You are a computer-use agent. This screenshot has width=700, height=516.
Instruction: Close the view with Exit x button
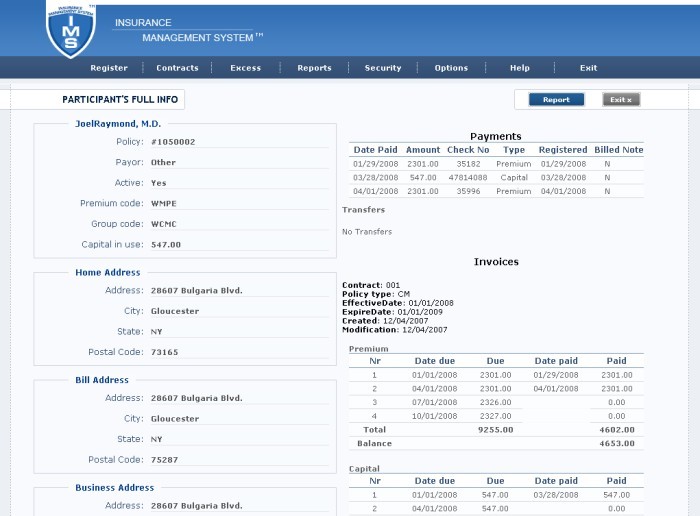pos(621,100)
